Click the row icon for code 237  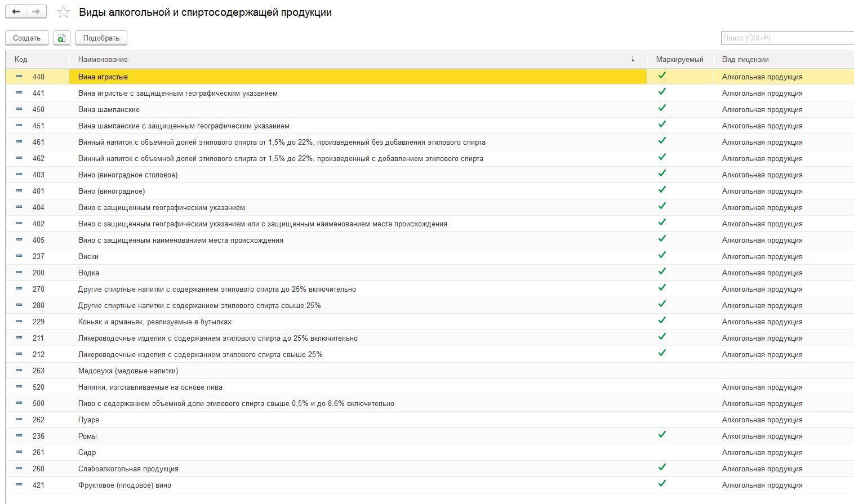(19, 256)
